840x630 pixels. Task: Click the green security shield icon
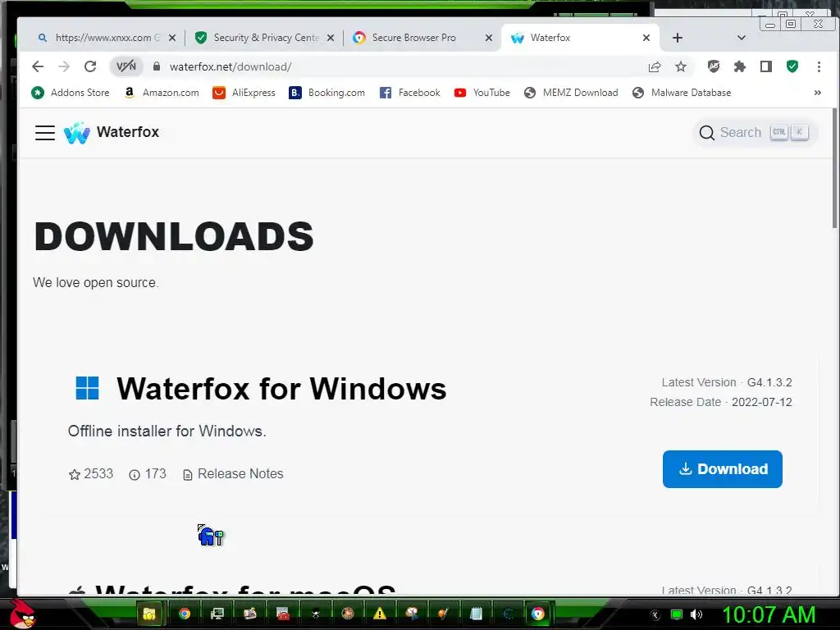[x=792, y=66]
